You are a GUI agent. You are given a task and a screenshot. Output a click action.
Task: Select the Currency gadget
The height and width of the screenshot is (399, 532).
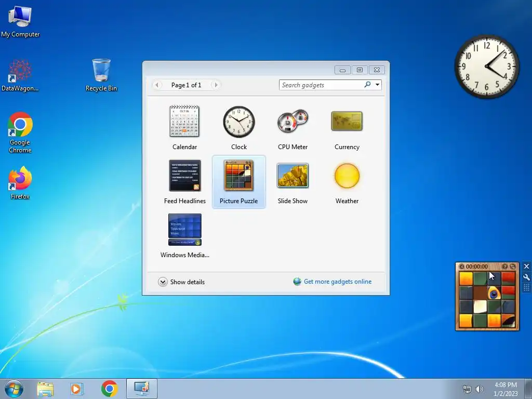347,128
